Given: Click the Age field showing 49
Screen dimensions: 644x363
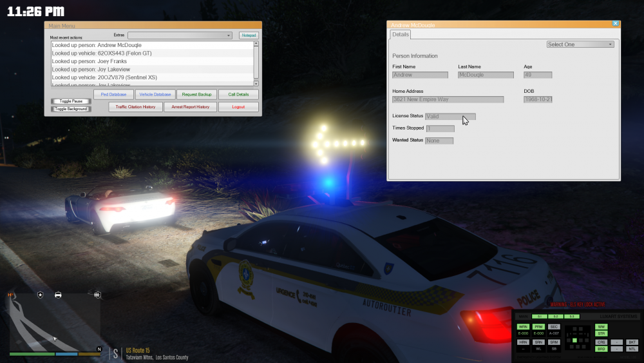Looking at the screenshot, I should (x=538, y=75).
